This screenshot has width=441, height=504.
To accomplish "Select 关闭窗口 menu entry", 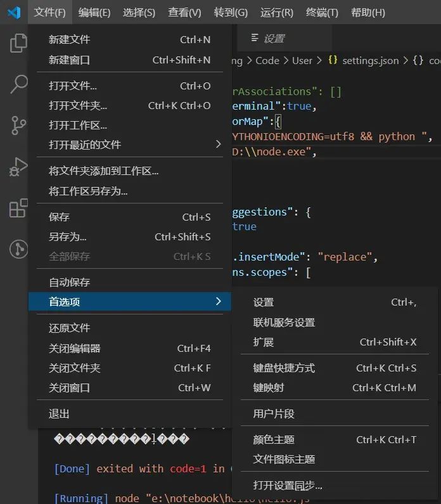I will tap(130, 387).
